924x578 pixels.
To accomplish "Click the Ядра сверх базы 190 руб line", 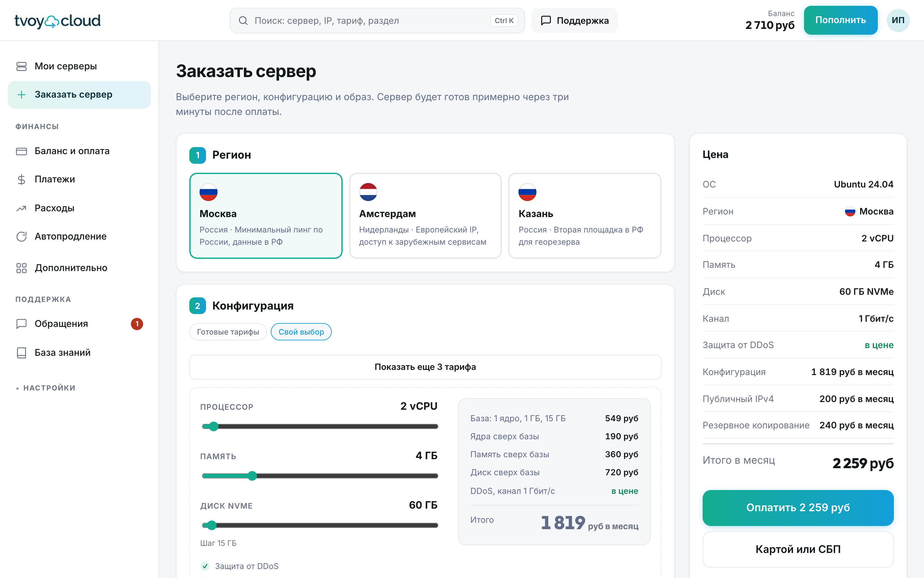I will pos(554,437).
